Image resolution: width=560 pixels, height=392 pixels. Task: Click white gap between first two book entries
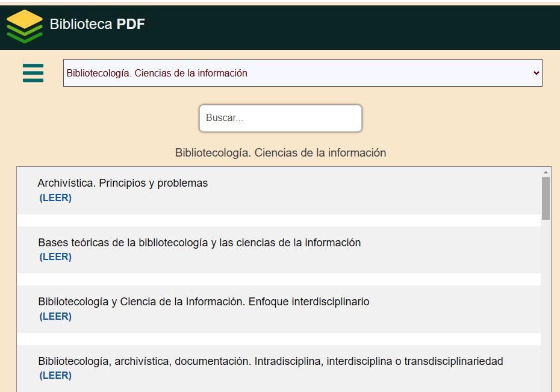278,220
